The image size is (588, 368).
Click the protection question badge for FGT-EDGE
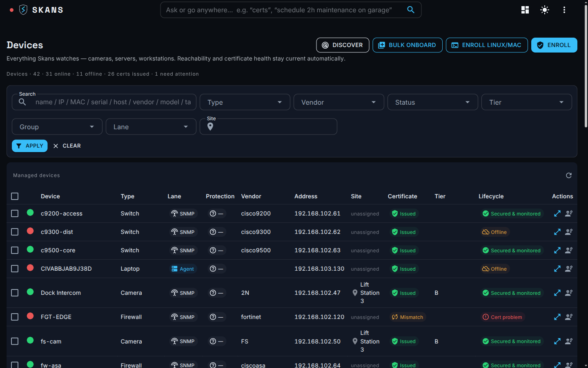tap(216, 317)
